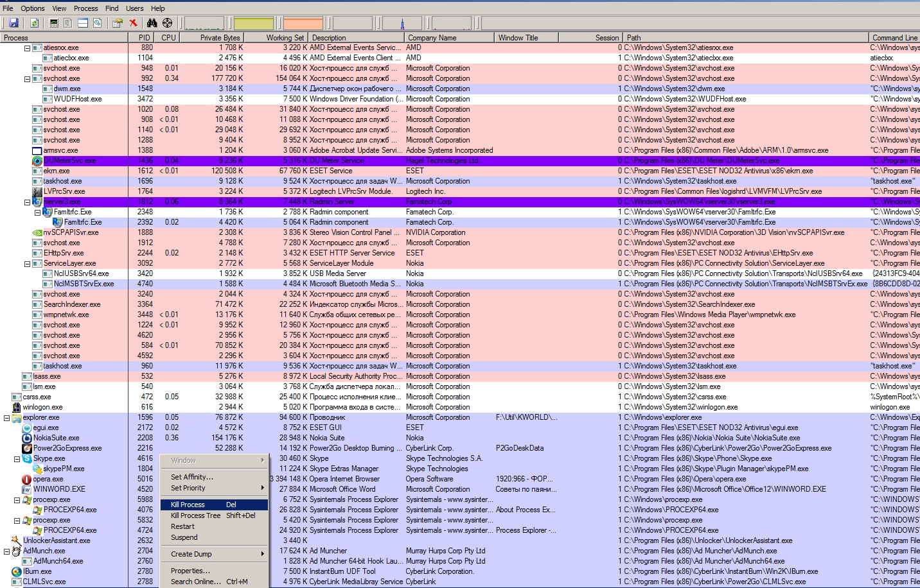The width and height of the screenshot is (920, 588).
Task: Click the orange physical memory mini graph
Action: point(303,24)
